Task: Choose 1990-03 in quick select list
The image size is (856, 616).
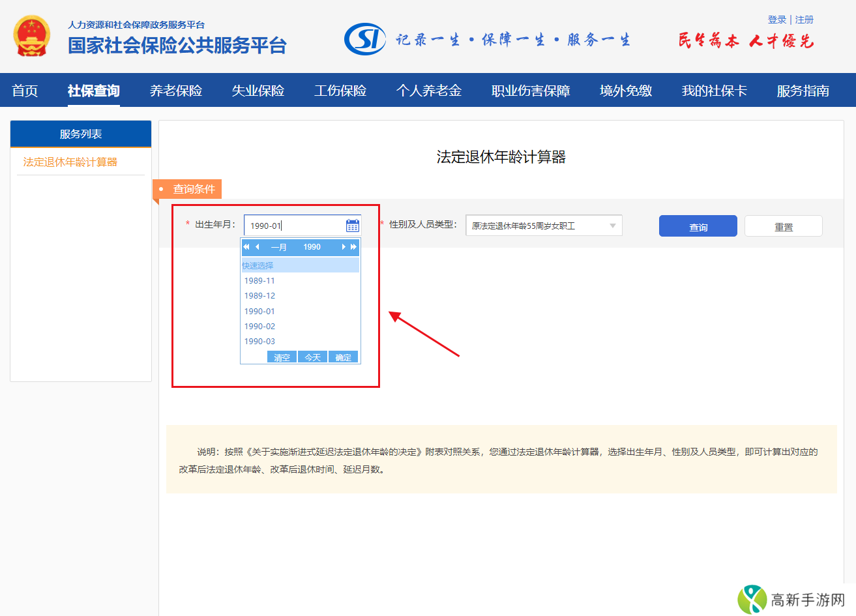Action: click(x=259, y=342)
